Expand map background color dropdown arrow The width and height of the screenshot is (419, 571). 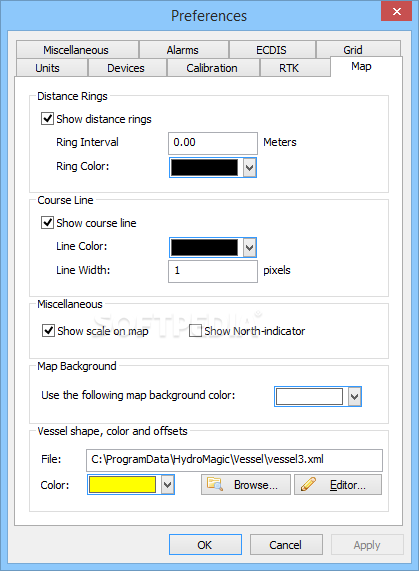click(355, 397)
